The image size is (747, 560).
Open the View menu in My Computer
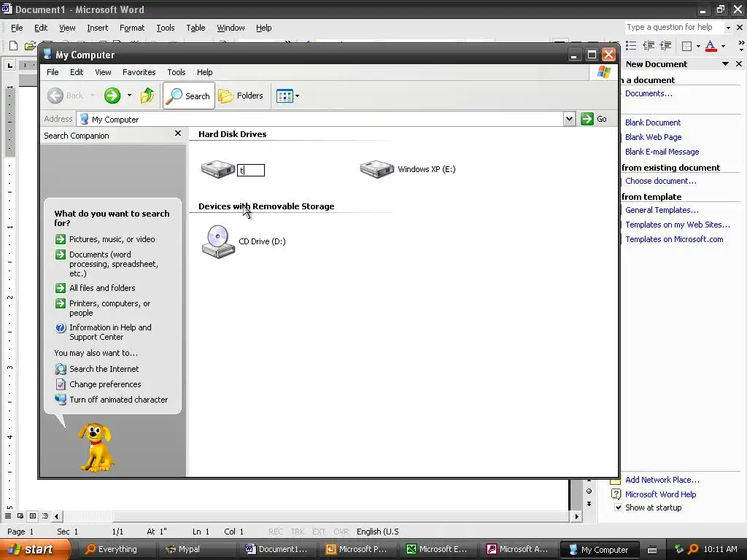(103, 72)
